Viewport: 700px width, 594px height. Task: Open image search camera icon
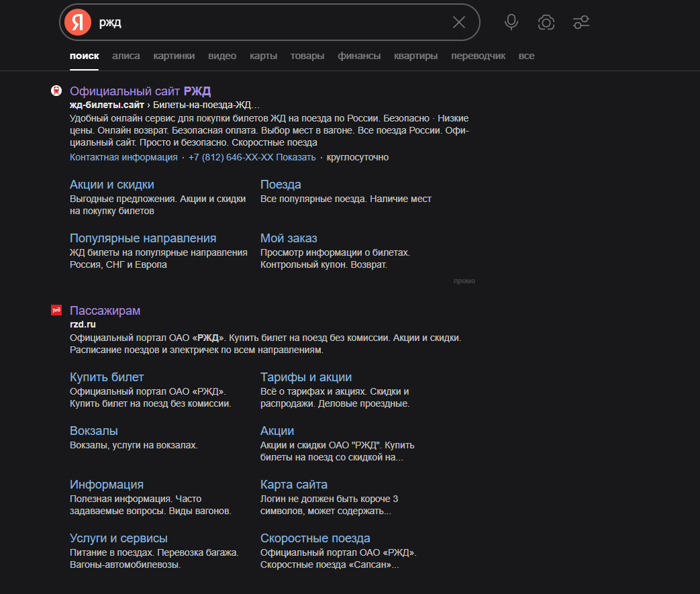pos(546,22)
